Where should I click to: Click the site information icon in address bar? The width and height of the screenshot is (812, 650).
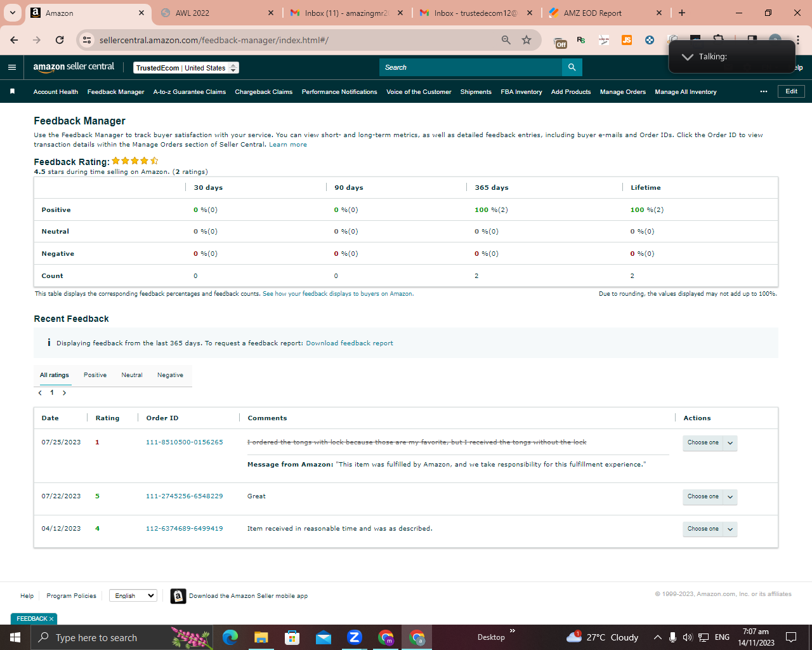87,40
